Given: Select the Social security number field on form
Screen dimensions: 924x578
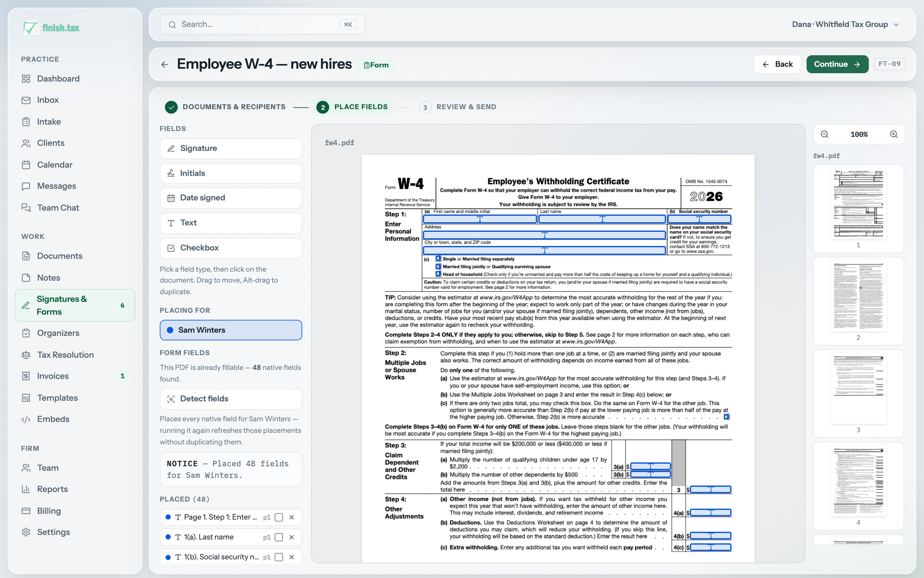Looking at the screenshot, I should 699,219.
